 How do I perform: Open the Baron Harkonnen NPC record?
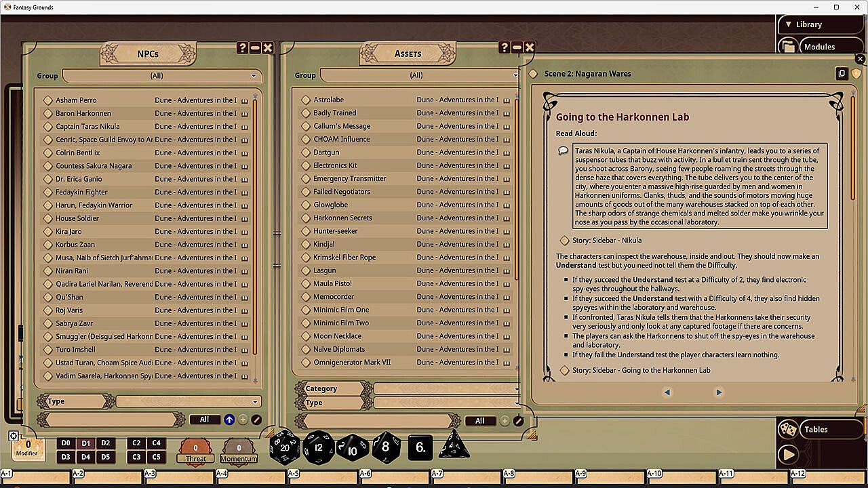coord(83,113)
